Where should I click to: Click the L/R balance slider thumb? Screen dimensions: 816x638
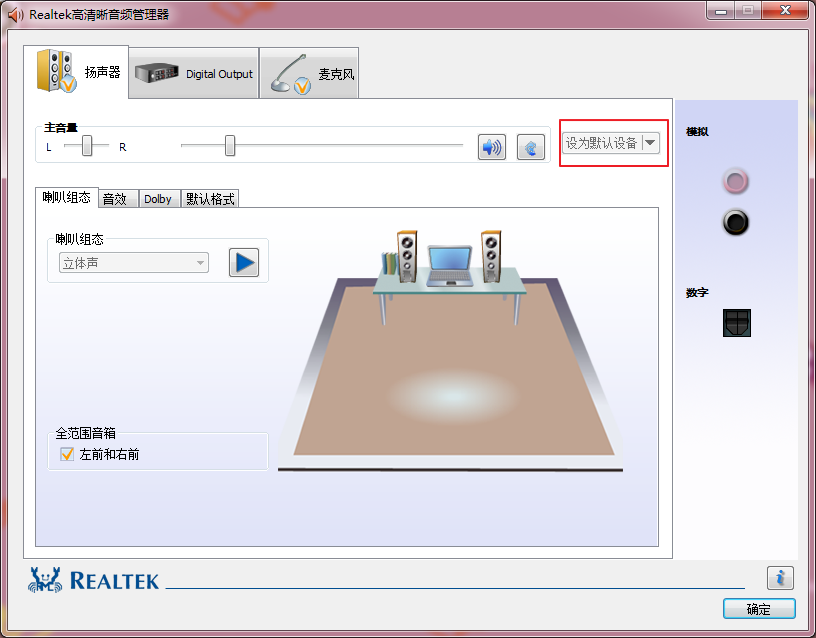tap(87, 146)
